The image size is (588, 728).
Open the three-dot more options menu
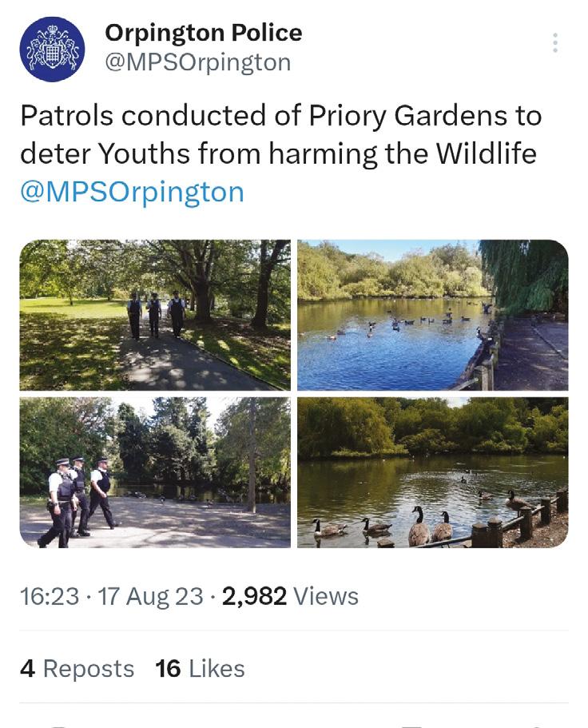pyautogui.click(x=555, y=43)
